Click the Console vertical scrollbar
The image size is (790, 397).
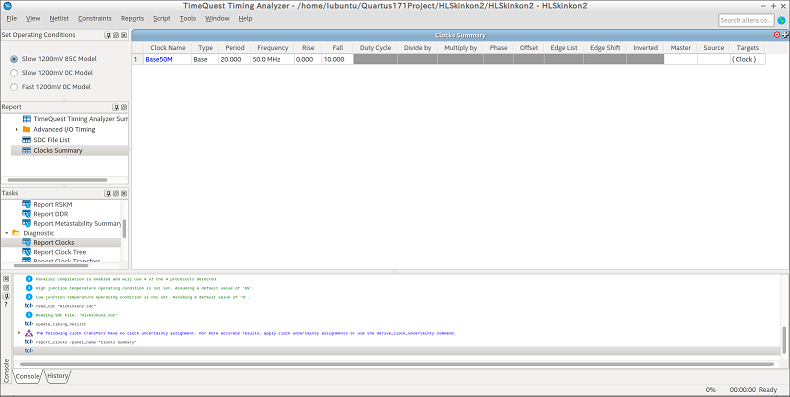pos(784,340)
